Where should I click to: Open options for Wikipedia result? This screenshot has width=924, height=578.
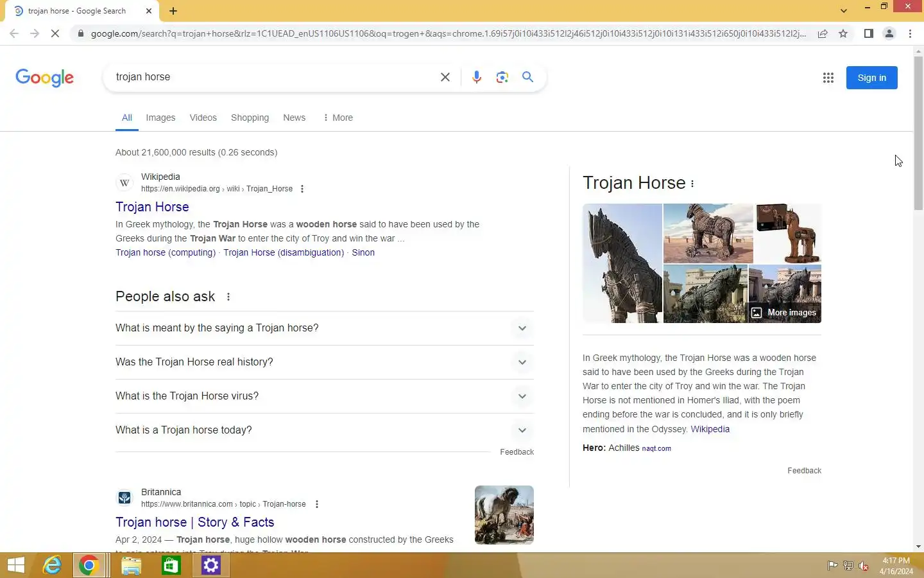(302, 189)
